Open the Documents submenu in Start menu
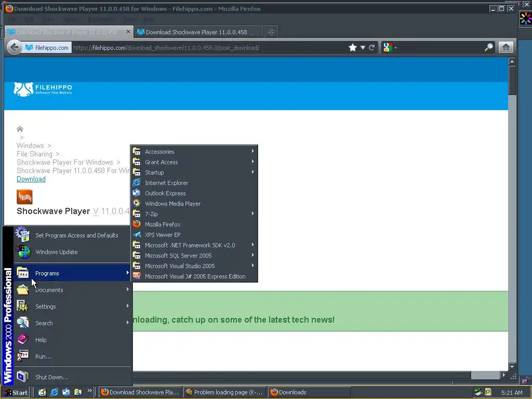The height and width of the screenshot is (399, 532). (x=73, y=290)
